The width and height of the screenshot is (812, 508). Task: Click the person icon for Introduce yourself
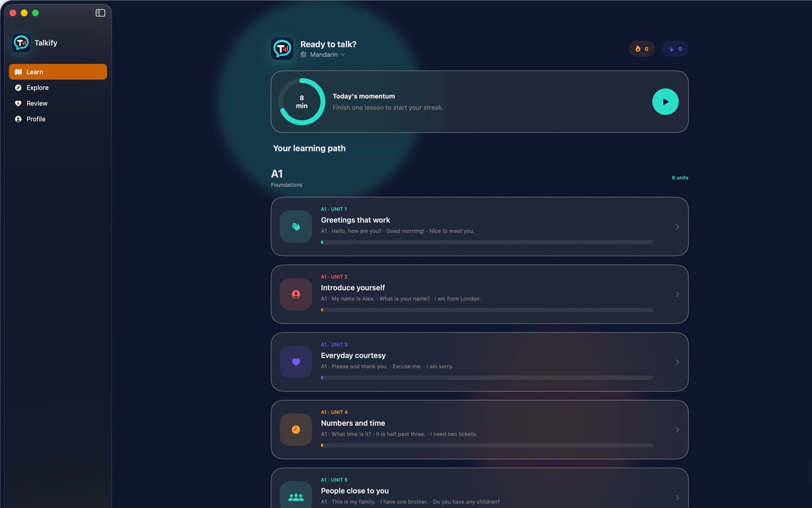tap(296, 294)
